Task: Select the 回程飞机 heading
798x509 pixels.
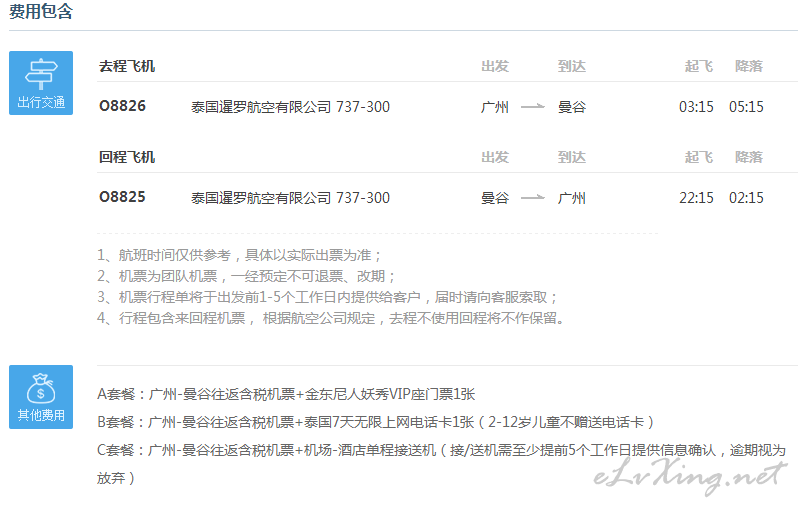Action: coord(127,157)
